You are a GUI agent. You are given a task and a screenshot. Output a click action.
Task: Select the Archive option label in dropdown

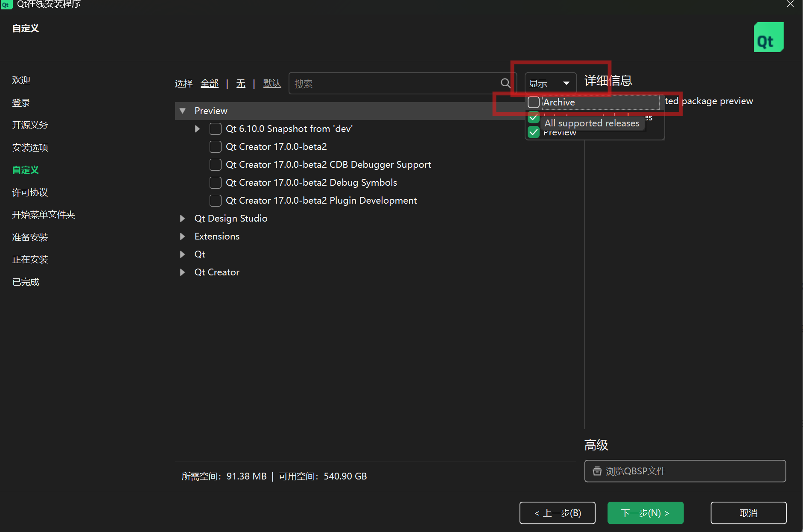[559, 102]
